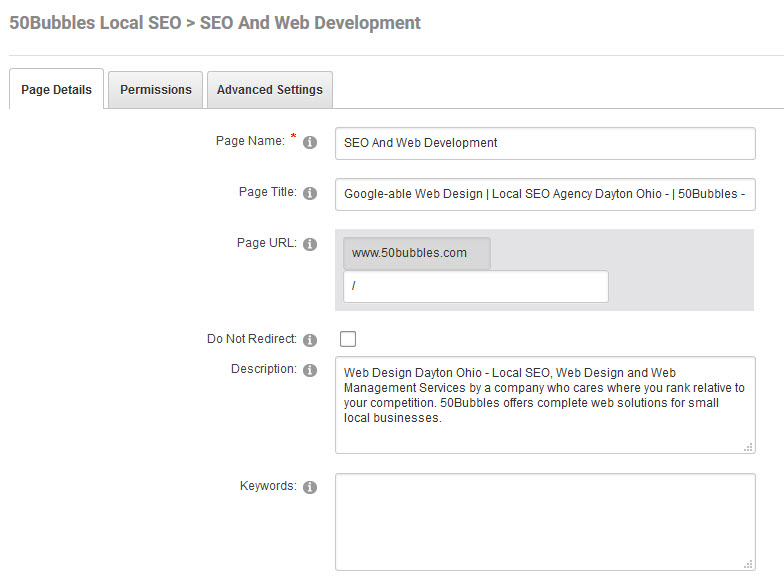Click the URL path field containing a slash

475,286
